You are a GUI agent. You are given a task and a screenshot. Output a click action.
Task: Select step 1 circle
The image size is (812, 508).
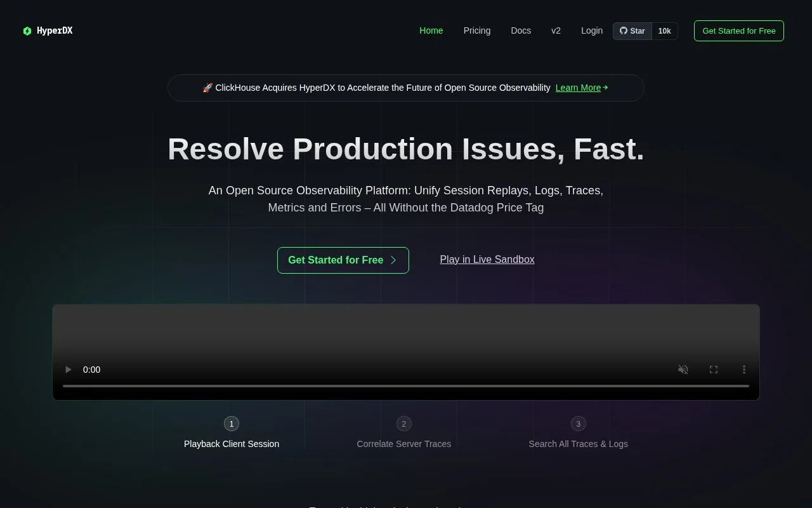[232, 424]
